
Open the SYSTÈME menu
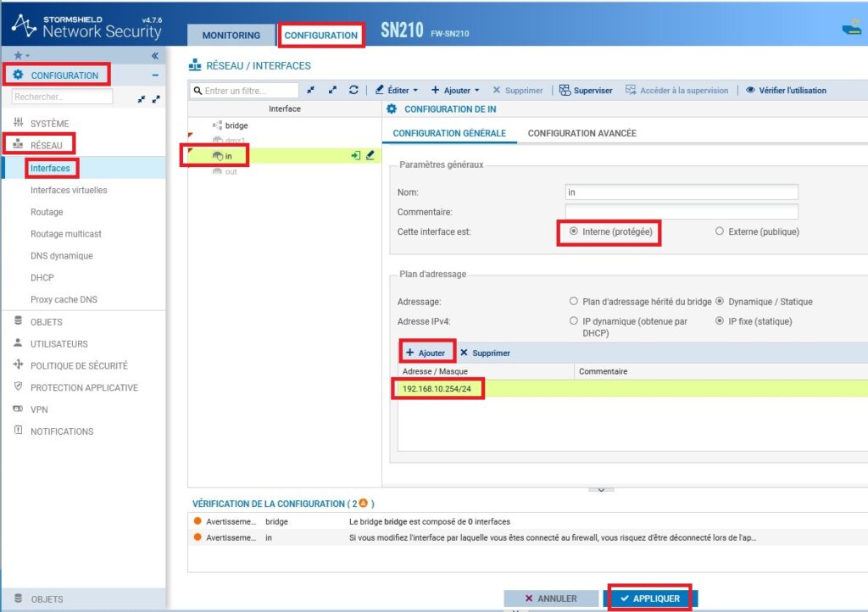coord(50,124)
